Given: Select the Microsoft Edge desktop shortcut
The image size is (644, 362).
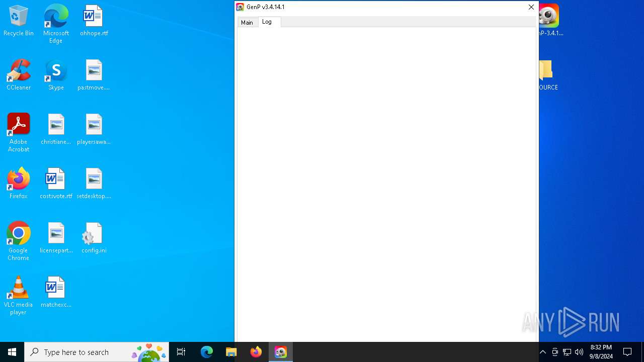Looking at the screenshot, I should click(x=56, y=24).
